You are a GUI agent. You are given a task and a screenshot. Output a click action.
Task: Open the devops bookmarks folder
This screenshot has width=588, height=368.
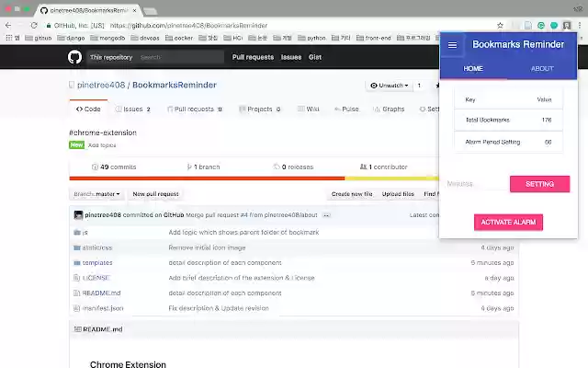[x=145, y=38]
